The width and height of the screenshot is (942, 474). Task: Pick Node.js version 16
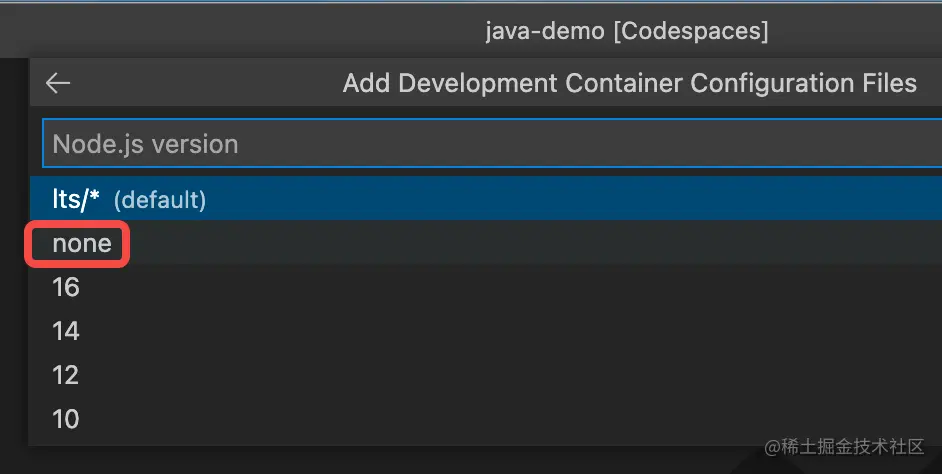coord(486,287)
